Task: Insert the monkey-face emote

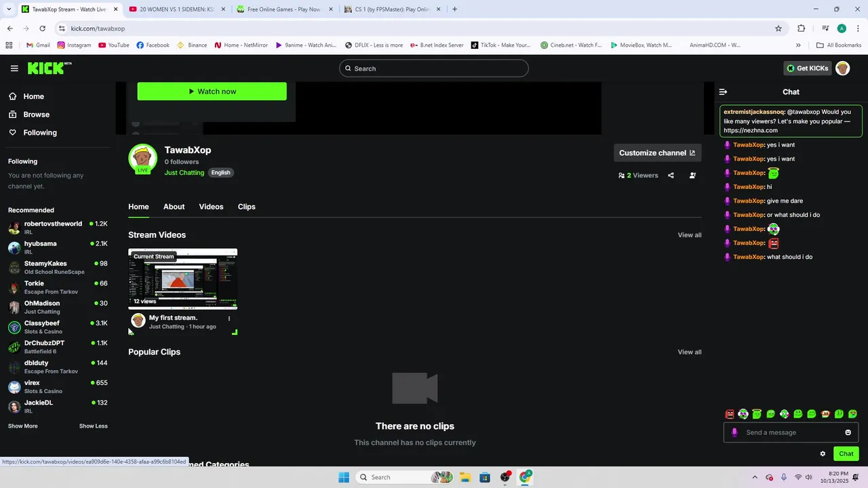Action: 825,414
